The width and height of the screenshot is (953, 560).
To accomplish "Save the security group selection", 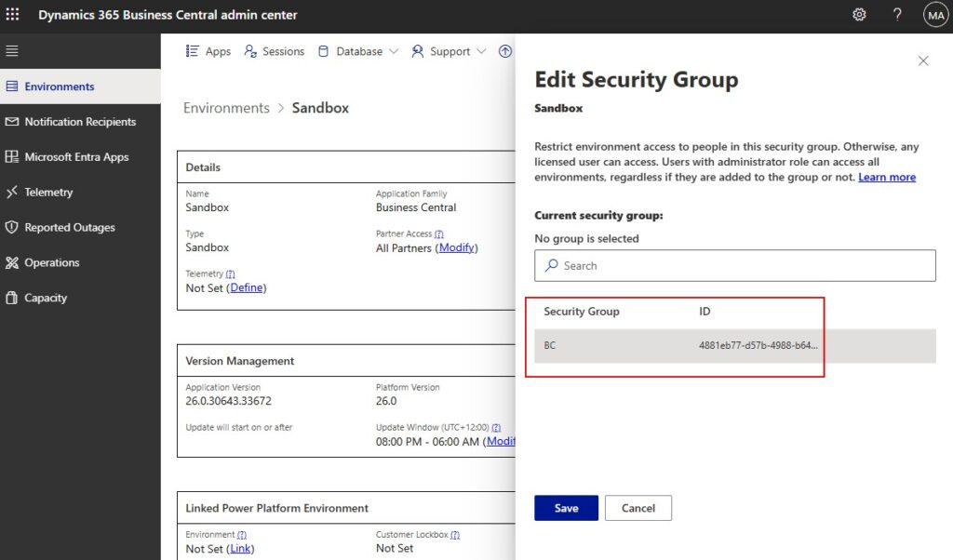I will click(566, 508).
